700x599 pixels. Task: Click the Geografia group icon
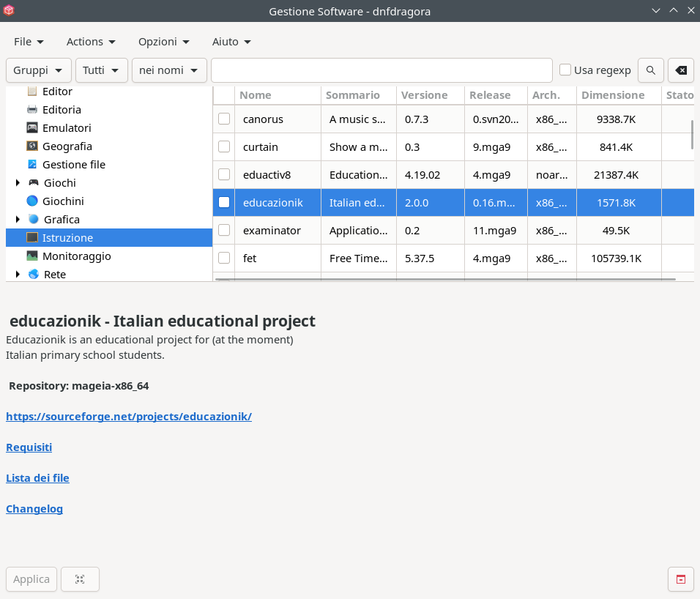click(32, 146)
